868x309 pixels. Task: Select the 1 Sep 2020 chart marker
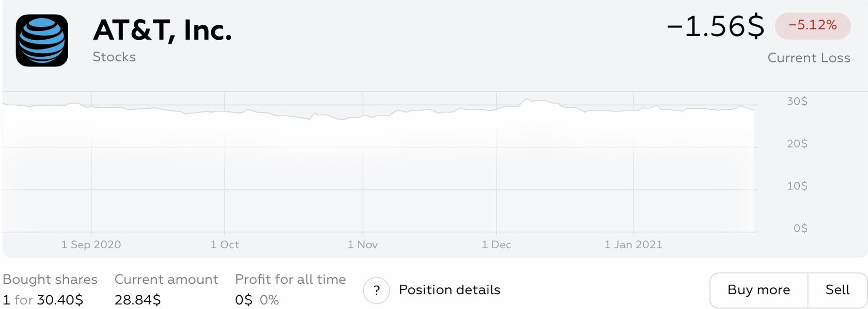click(x=91, y=245)
